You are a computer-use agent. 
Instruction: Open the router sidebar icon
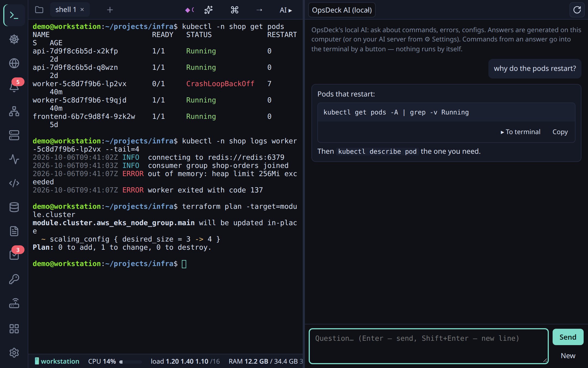click(x=14, y=303)
